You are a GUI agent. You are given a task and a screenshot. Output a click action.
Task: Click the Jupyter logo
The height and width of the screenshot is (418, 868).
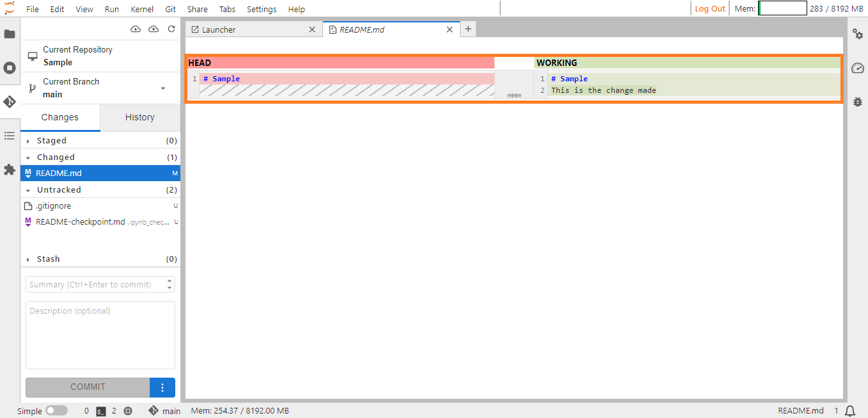pos(10,8)
